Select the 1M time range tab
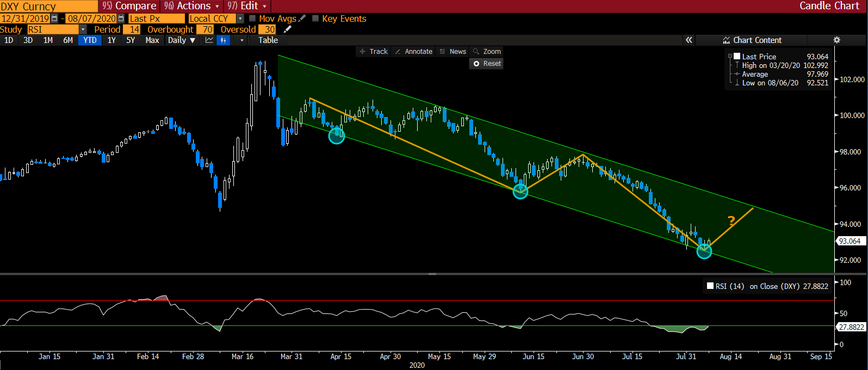Viewport: 868px width, 370px height. 48,40
